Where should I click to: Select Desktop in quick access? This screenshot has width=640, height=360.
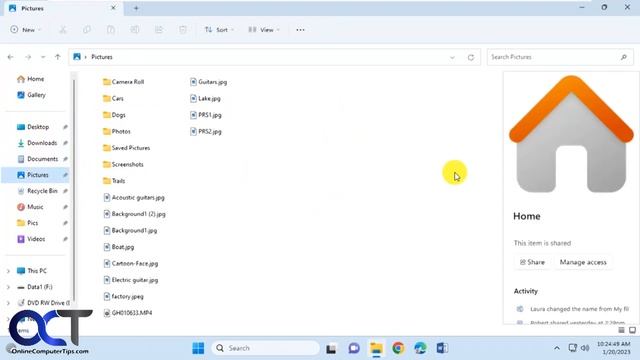coord(33,127)
